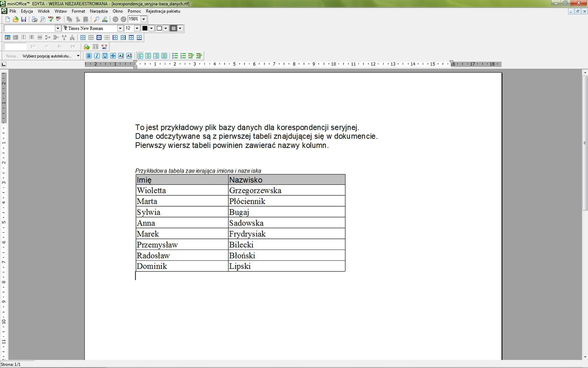Viewport: 588px width, 368px height.
Task: Toggle bold formatting
Action: 89,56
